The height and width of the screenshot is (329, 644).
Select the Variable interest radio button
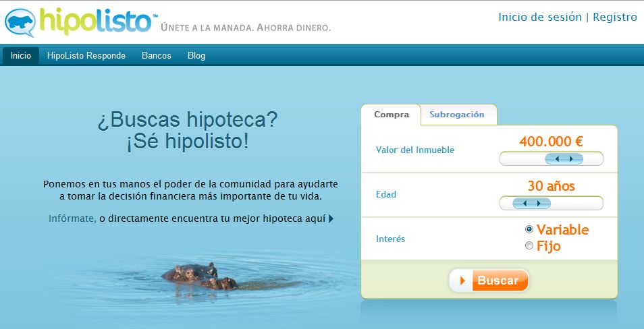click(529, 229)
